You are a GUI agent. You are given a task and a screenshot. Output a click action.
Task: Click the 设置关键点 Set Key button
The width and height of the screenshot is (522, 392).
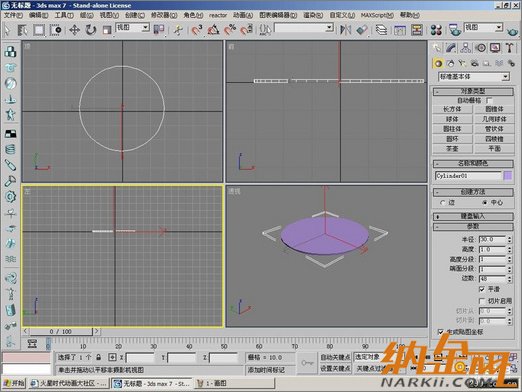pos(335,369)
